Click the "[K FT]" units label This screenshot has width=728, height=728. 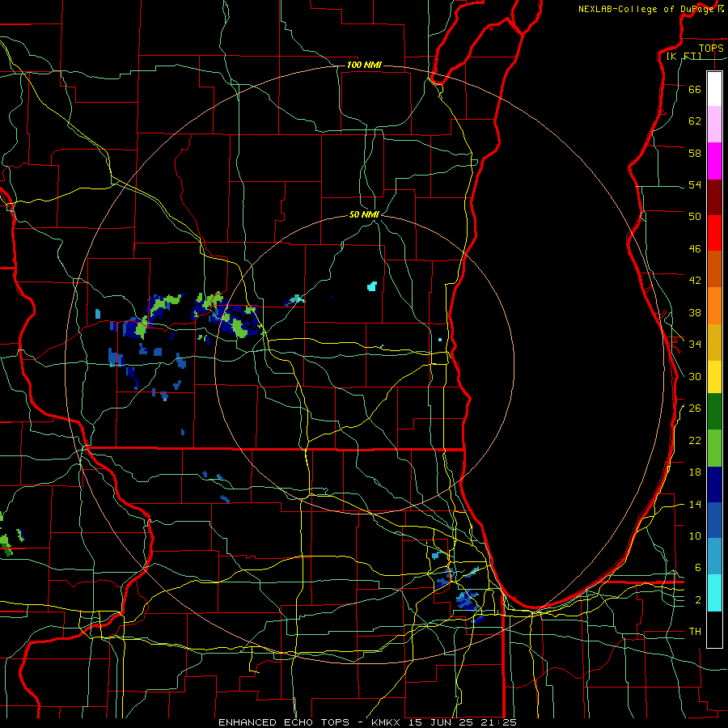point(684,56)
